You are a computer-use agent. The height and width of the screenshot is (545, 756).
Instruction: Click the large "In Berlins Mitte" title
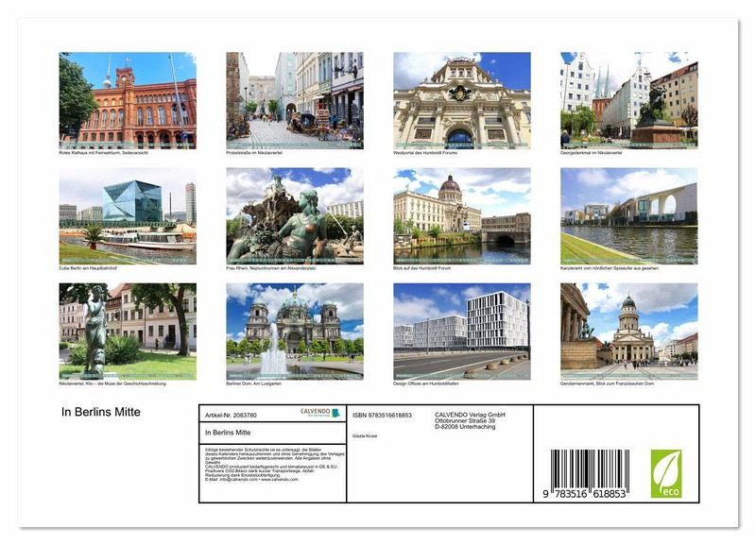[101, 413]
